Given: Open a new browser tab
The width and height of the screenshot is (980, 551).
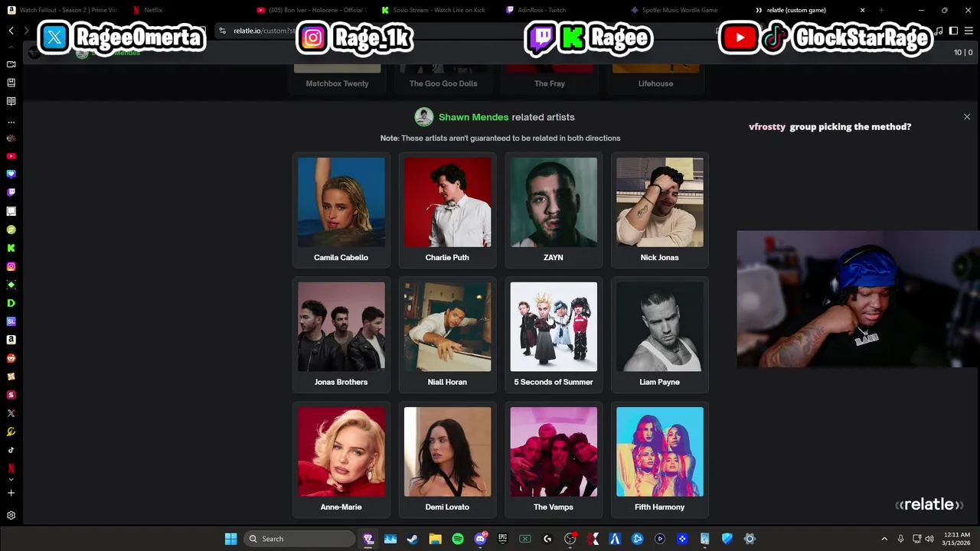Looking at the screenshot, I should click(x=881, y=10).
